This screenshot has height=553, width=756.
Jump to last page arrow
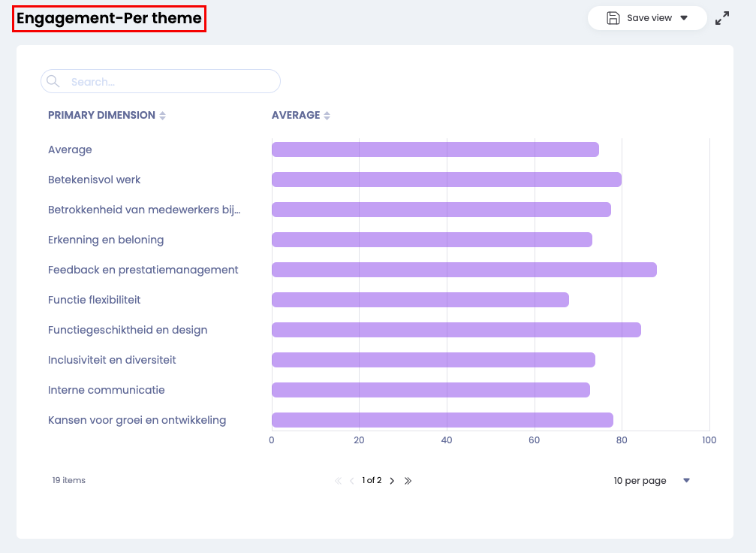click(408, 481)
